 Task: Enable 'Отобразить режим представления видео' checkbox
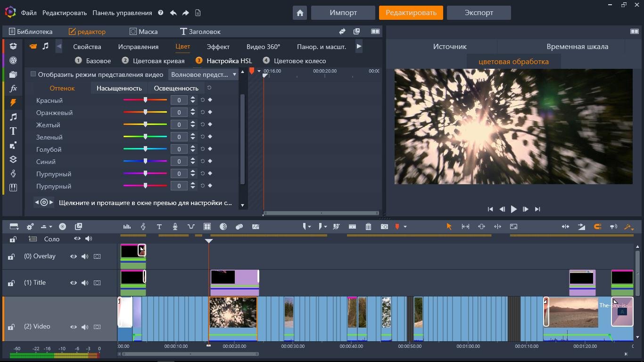(x=33, y=74)
